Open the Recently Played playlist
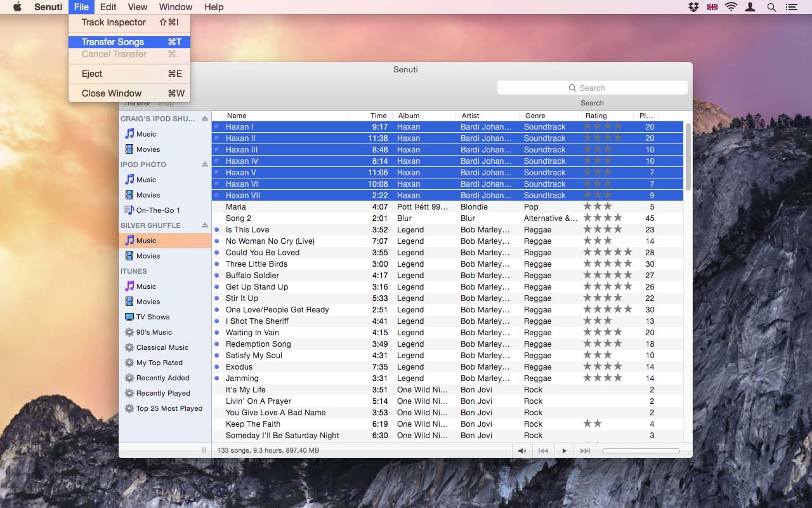The height and width of the screenshot is (508, 812). tap(164, 393)
